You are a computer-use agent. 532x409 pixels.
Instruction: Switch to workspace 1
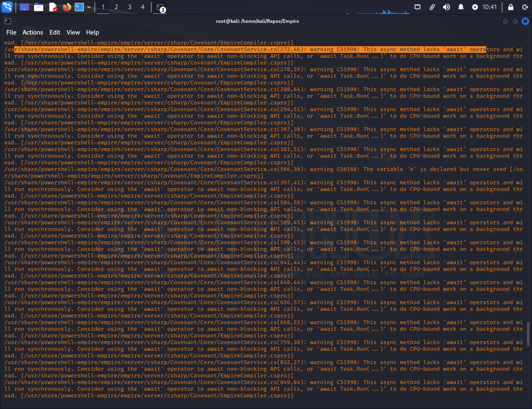(x=103, y=7)
